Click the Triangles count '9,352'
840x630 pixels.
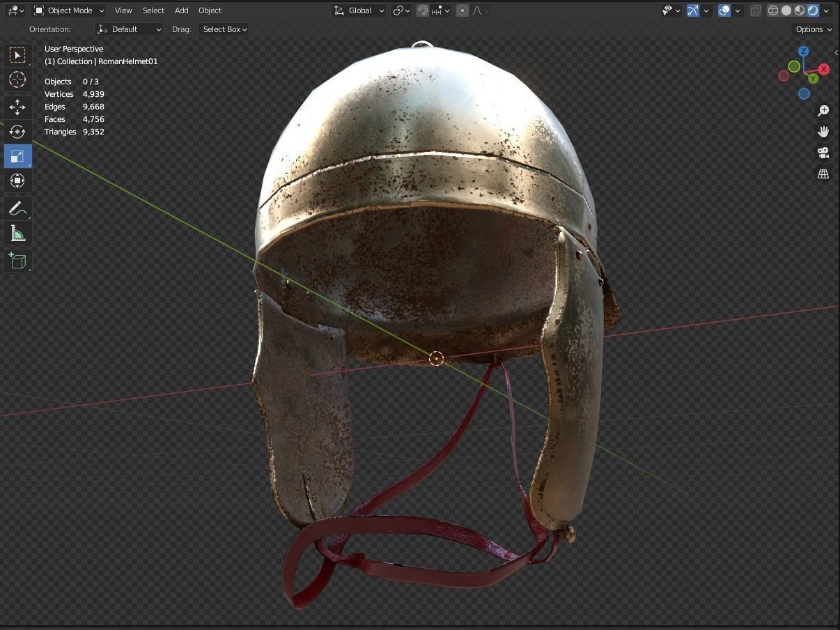click(93, 132)
